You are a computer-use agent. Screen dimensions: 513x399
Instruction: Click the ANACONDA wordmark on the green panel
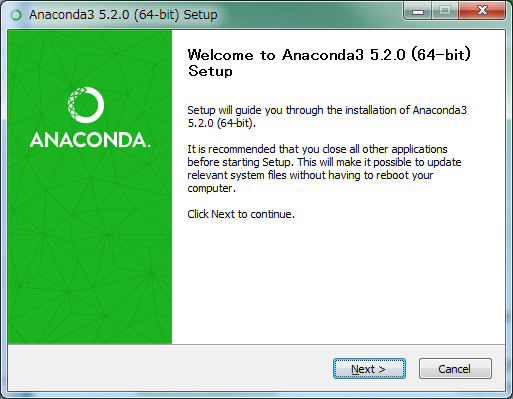point(90,140)
